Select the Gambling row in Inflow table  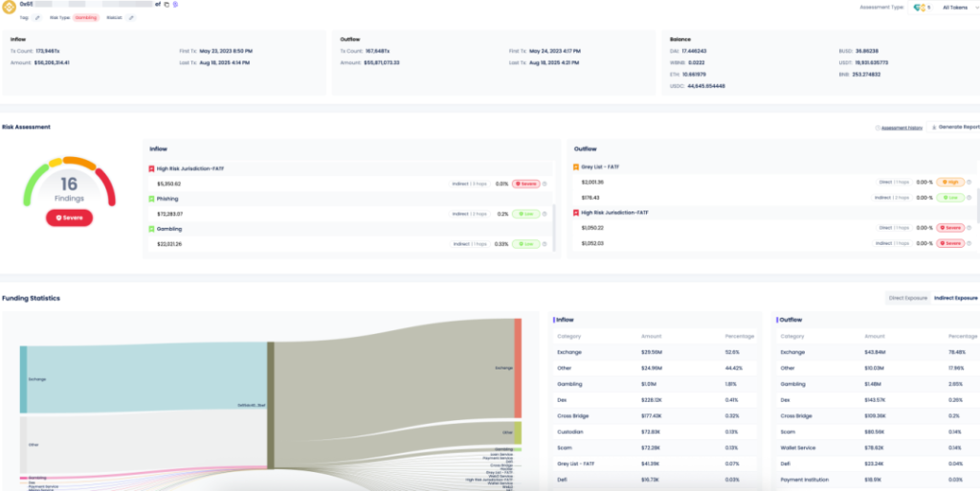tap(655, 384)
